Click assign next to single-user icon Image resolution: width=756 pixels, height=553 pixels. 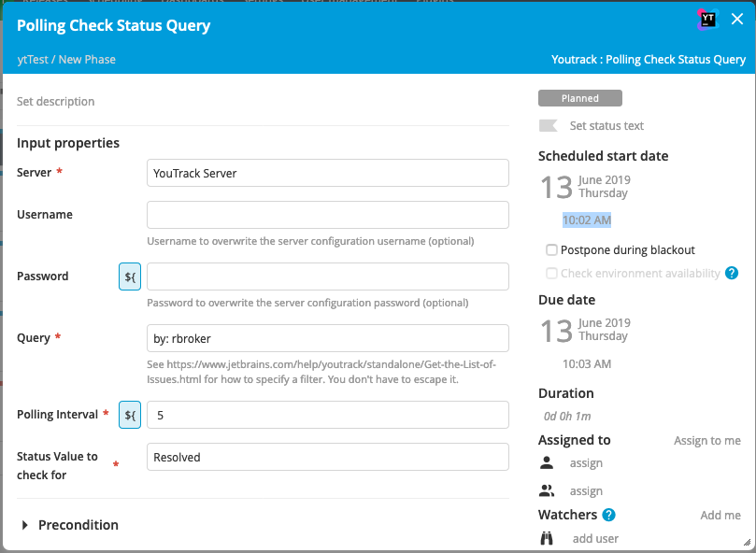586,462
